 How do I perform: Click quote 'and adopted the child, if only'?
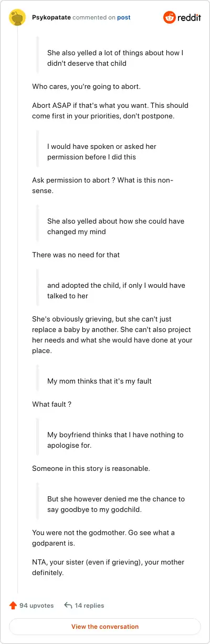pos(116,290)
